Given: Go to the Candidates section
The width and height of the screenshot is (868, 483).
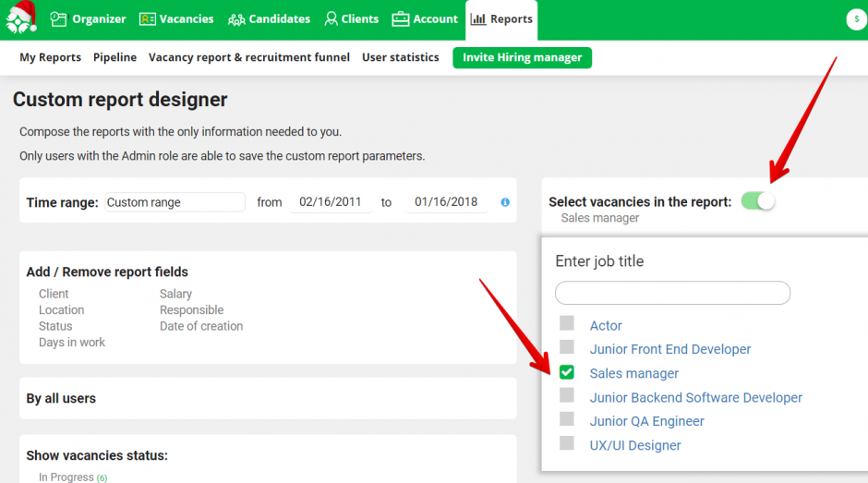Looking at the screenshot, I should [x=269, y=18].
